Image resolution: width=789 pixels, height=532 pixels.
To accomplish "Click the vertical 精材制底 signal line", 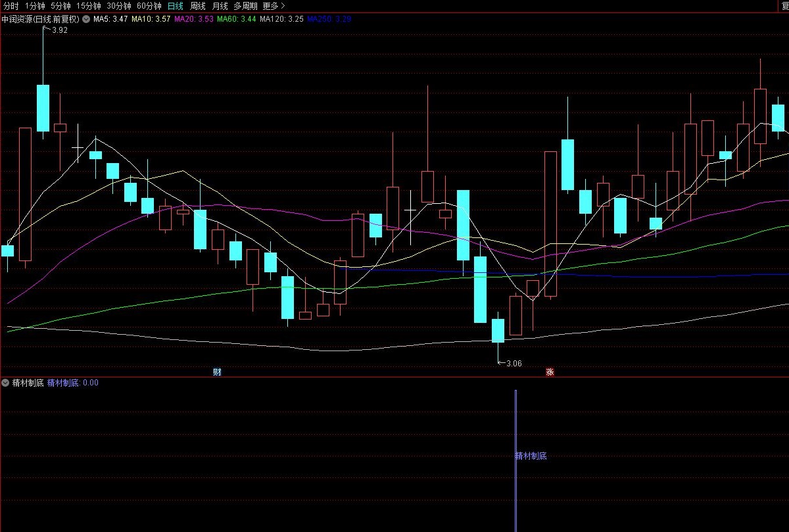I will pyautogui.click(x=515, y=460).
